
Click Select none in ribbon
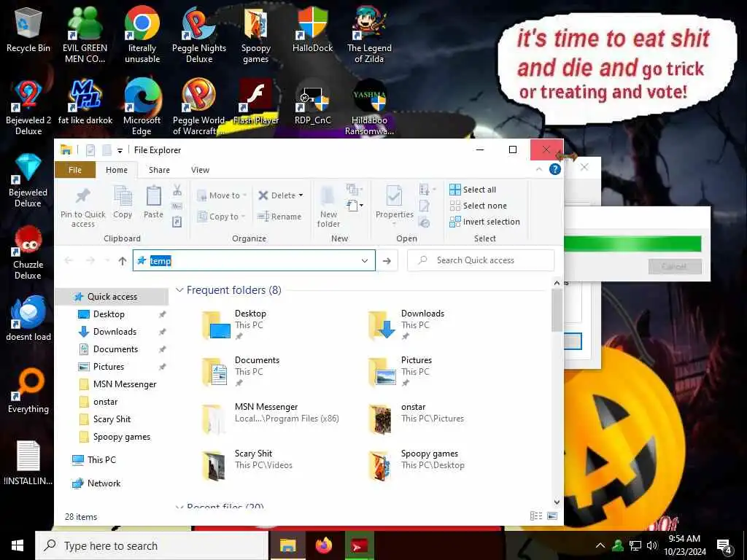(479, 206)
